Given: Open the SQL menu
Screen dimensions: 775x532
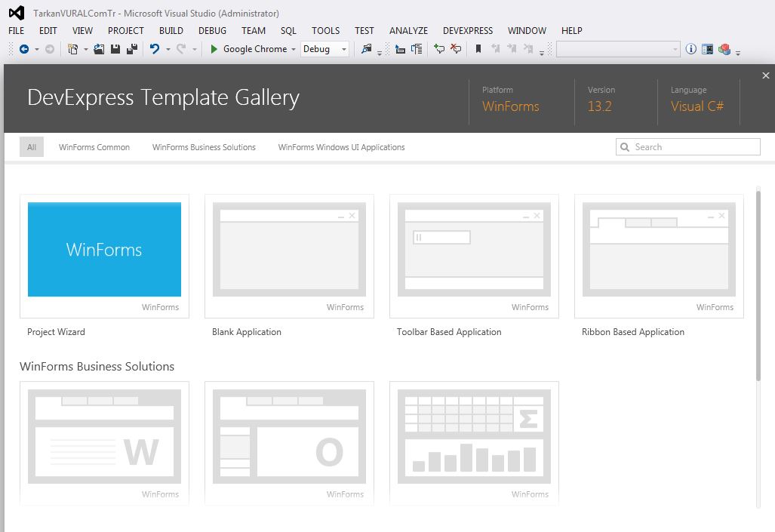Looking at the screenshot, I should pyautogui.click(x=289, y=31).
